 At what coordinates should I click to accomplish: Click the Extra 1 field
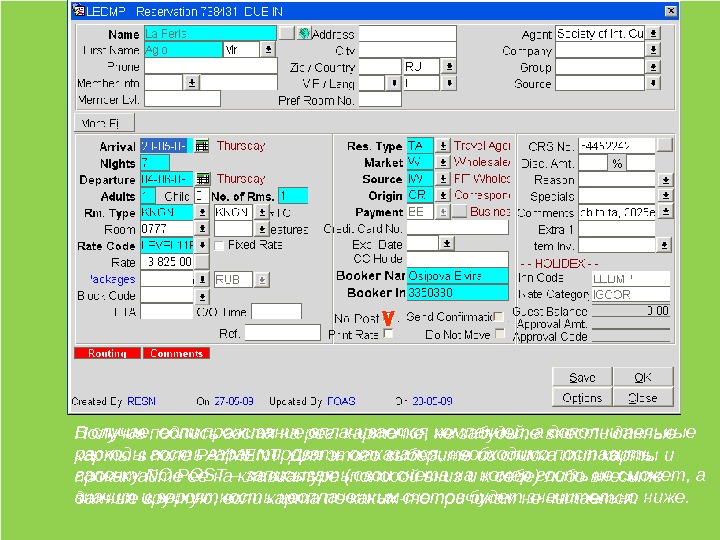pos(617,229)
